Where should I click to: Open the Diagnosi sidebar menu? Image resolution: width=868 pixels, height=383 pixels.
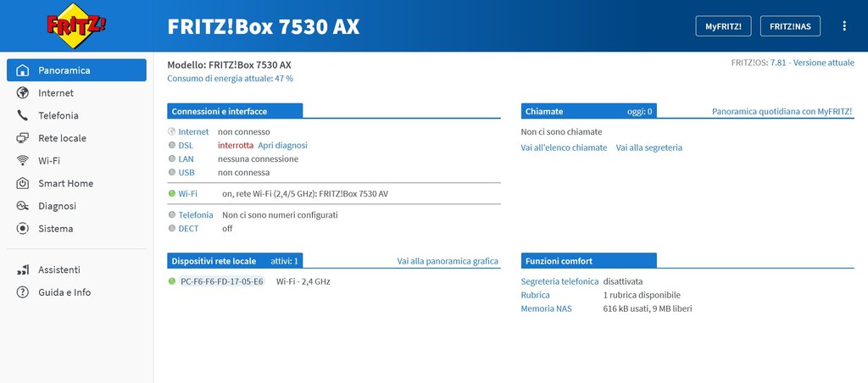[x=76, y=206]
